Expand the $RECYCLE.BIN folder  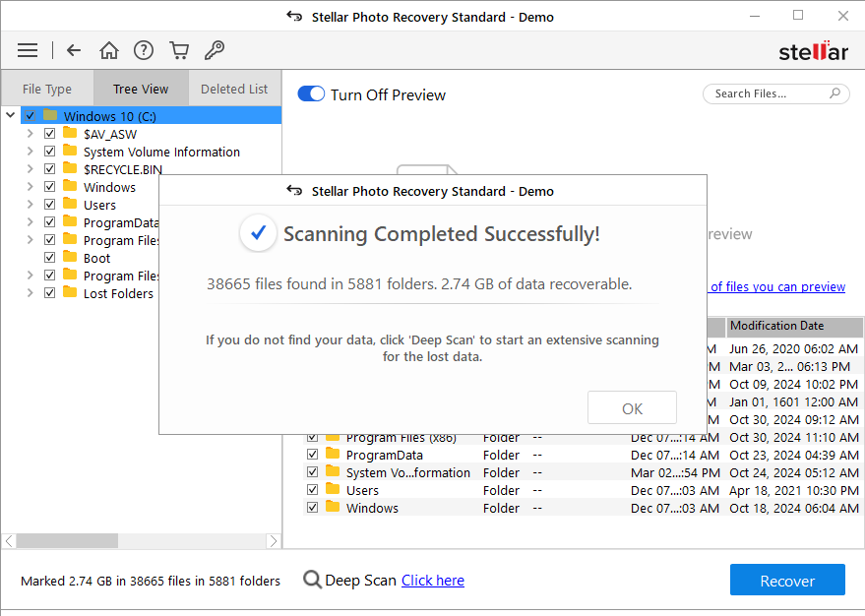[30, 168]
